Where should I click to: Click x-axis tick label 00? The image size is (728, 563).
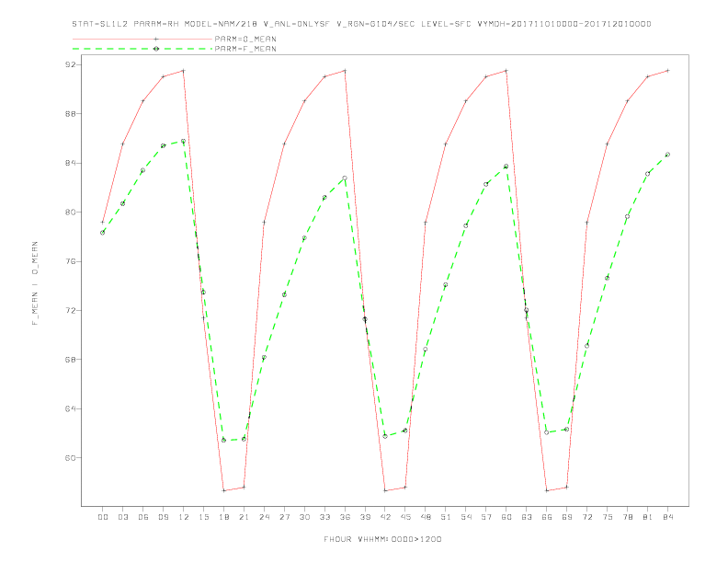pos(103,517)
